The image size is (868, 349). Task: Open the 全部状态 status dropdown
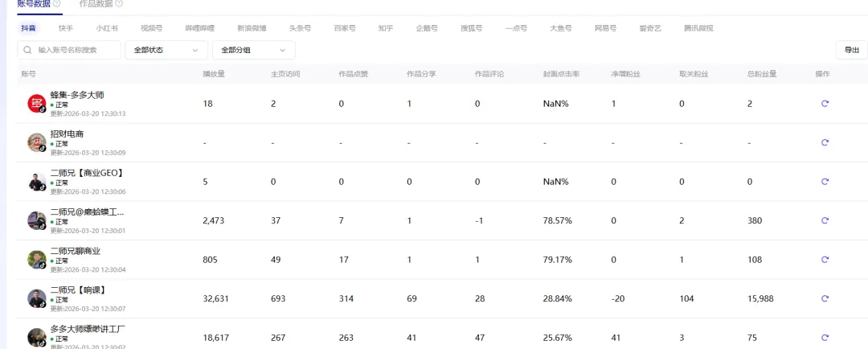click(x=166, y=50)
